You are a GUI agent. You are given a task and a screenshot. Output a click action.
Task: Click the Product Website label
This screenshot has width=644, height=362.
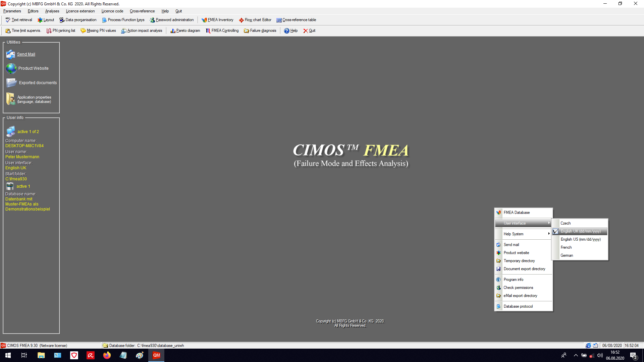click(x=34, y=68)
